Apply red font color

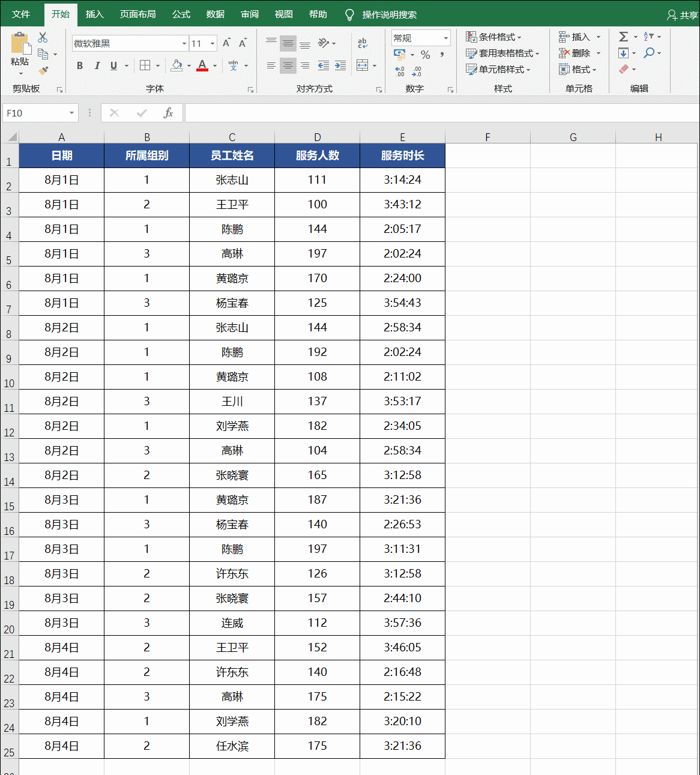pyautogui.click(x=202, y=65)
